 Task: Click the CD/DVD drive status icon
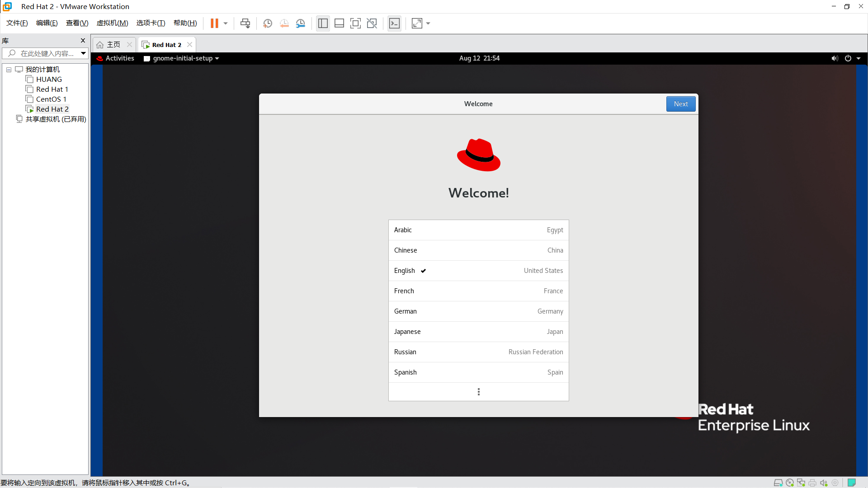coord(790,483)
